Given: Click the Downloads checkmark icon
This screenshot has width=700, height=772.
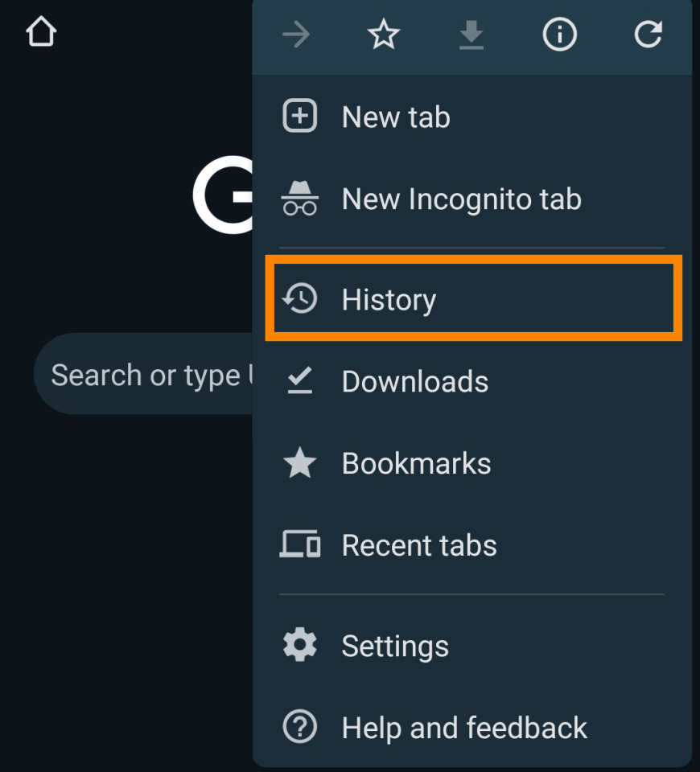Looking at the screenshot, I should [x=300, y=382].
